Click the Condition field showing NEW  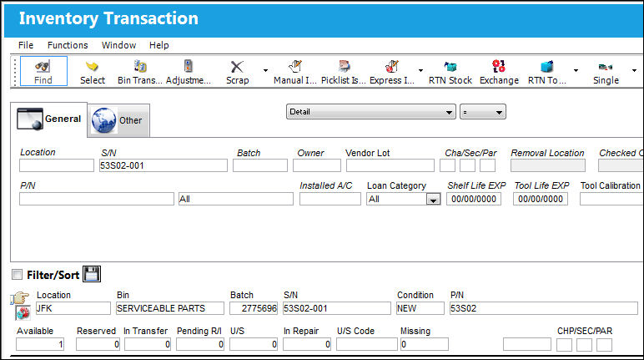(x=420, y=308)
